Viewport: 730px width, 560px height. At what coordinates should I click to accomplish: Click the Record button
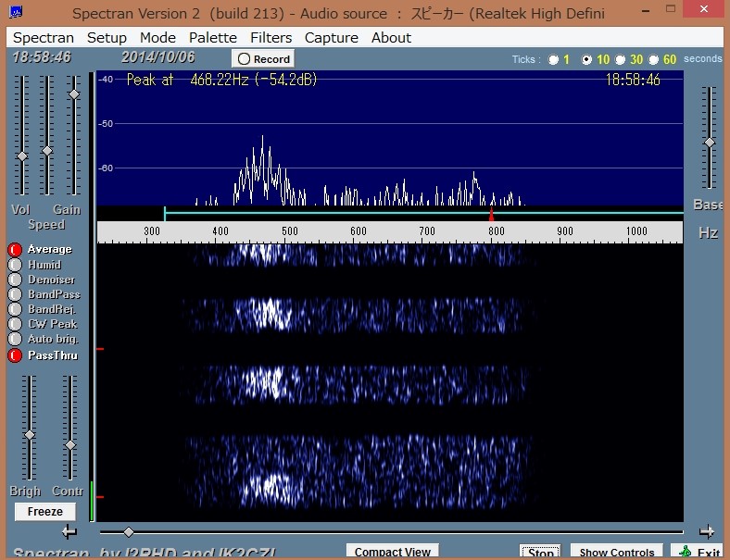point(263,59)
